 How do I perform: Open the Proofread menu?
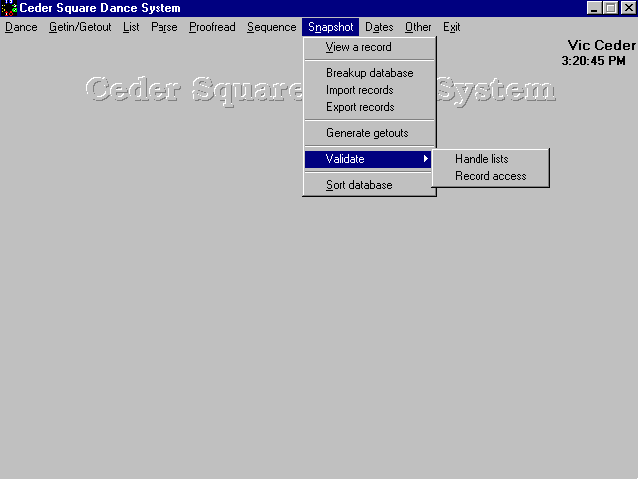coord(212,27)
